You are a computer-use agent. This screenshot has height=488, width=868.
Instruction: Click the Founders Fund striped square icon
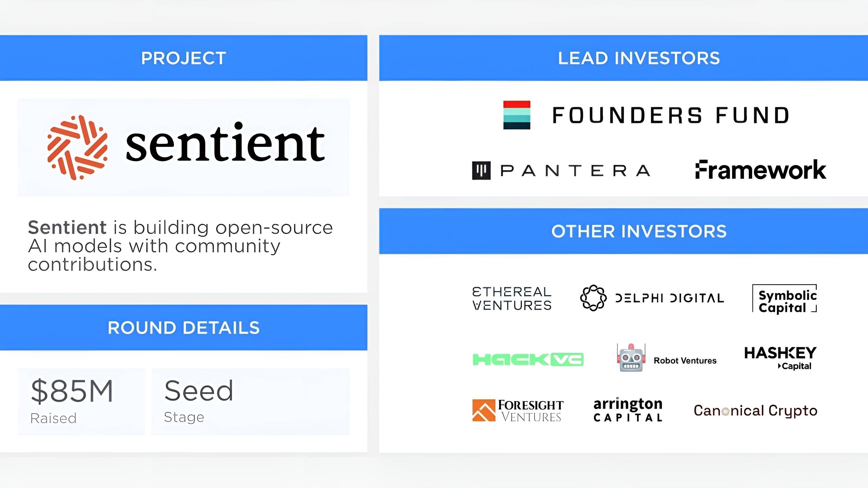point(517,115)
